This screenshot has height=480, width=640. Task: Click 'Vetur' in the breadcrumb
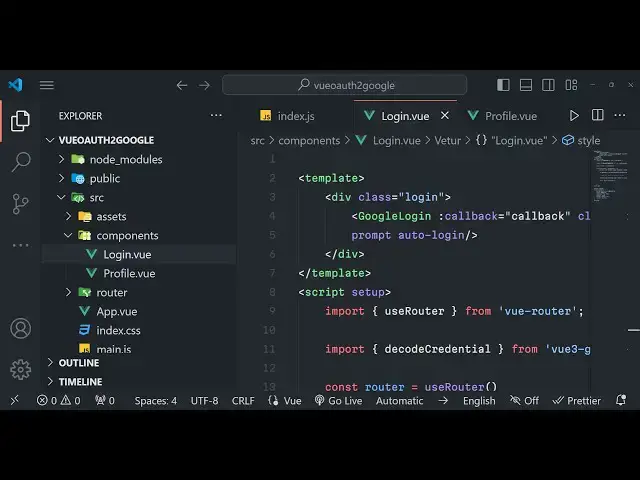(x=448, y=141)
